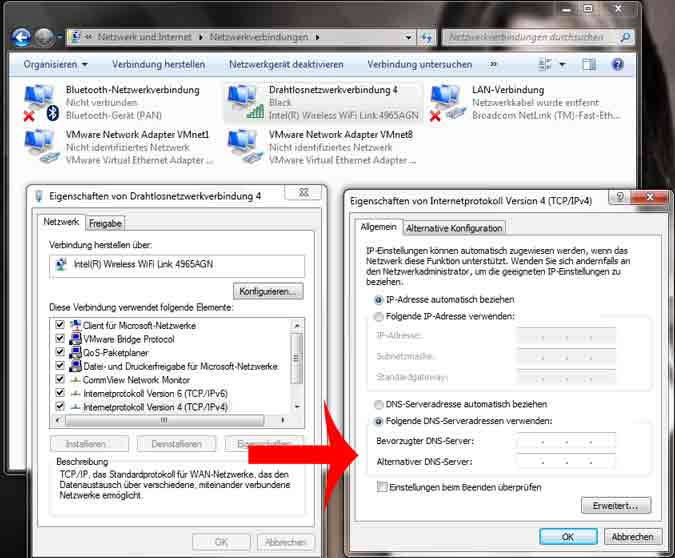The image size is (675, 558).
Task: Confirm IPv4 dialog with OK
Action: 568,537
